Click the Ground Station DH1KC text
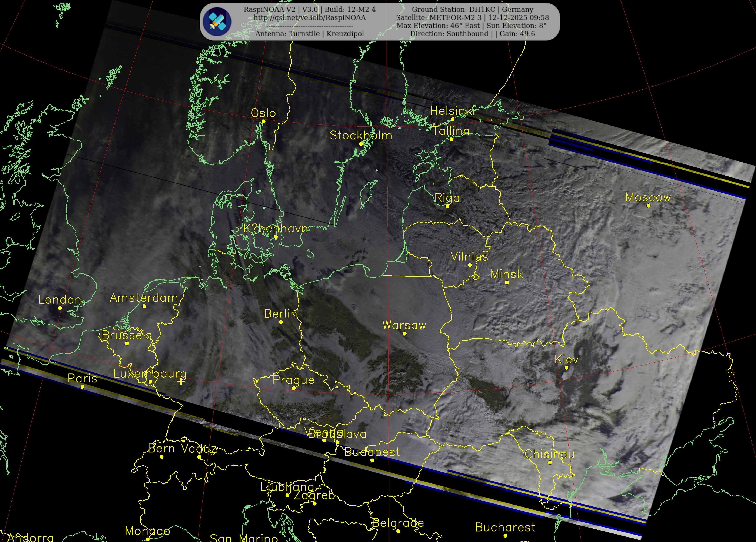Image resolution: width=756 pixels, height=542 pixels. click(472, 10)
